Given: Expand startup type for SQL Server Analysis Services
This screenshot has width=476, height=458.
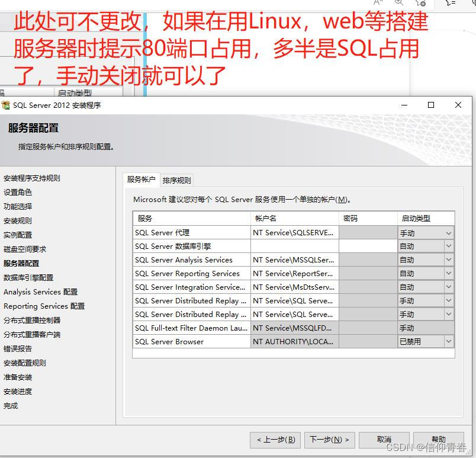Looking at the screenshot, I should coord(448,260).
